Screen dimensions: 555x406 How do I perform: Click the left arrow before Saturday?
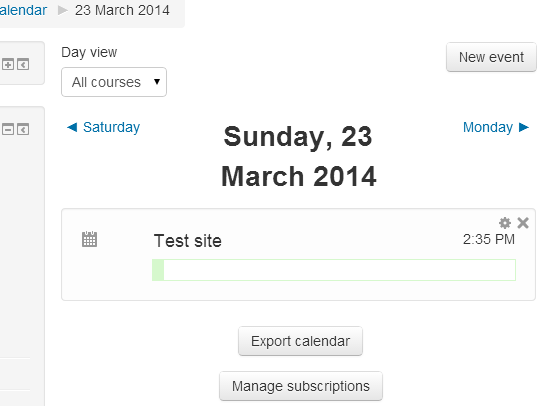pyautogui.click(x=72, y=127)
